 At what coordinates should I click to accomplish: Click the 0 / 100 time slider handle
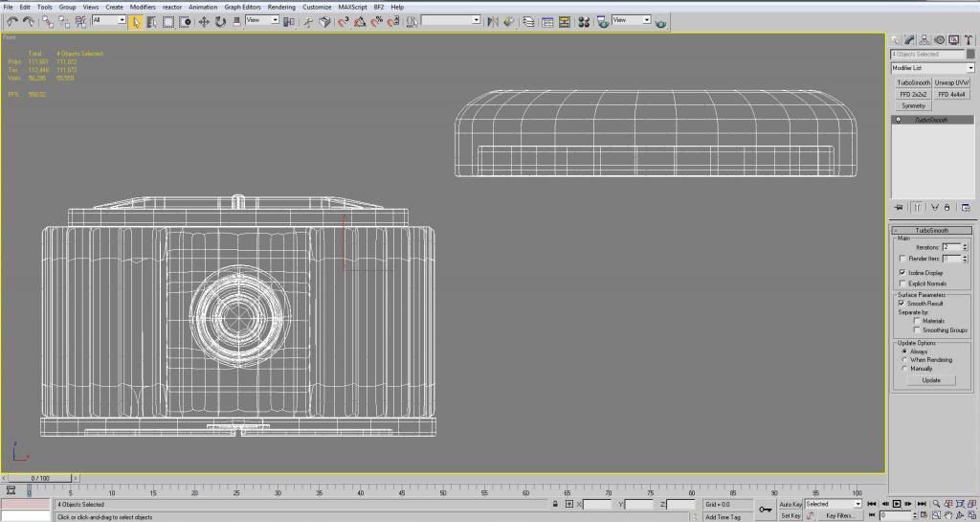[x=40, y=477]
